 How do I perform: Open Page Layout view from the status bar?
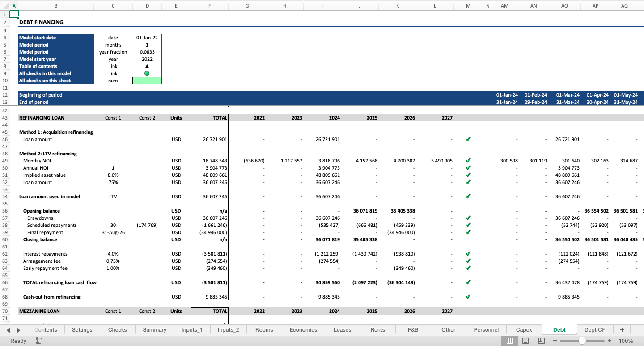525,341
